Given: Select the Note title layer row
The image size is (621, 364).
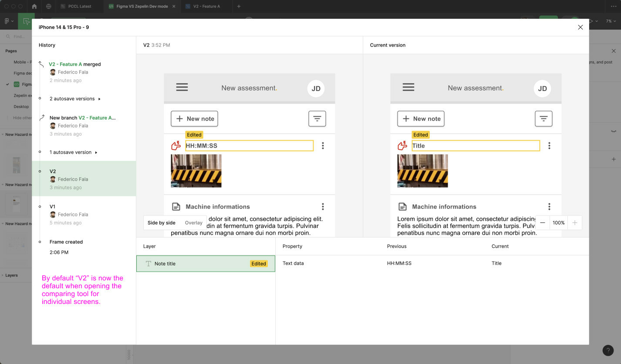Looking at the screenshot, I should [206, 263].
